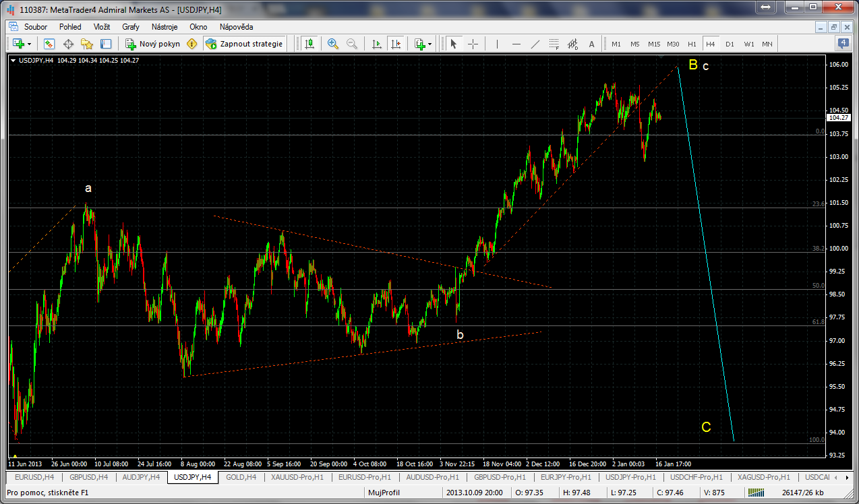Open the Vložit menu
Image resolution: width=859 pixels, height=504 pixels.
point(102,27)
